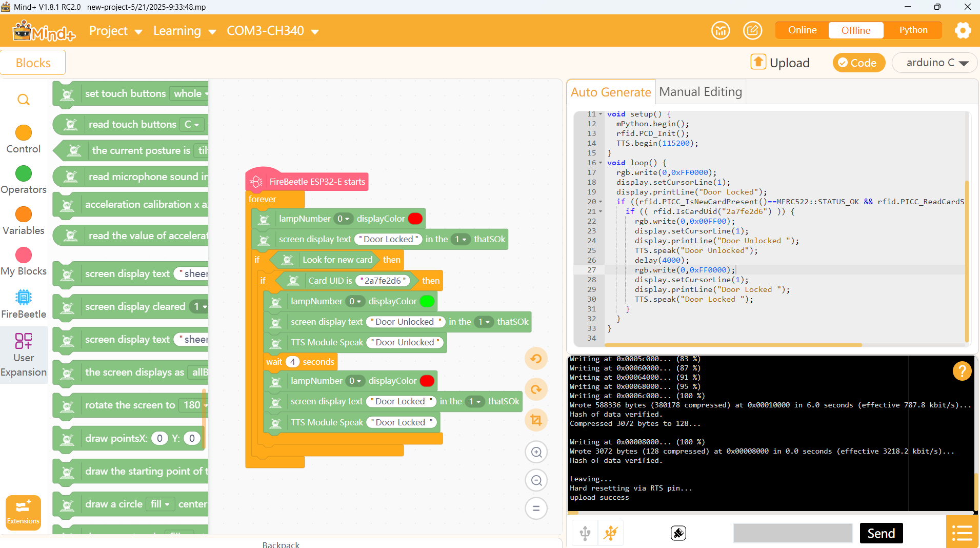The height and width of the screenshot is (548, 980).
Task: Reset workspace zoom with equals icon
Action: tap(536, 508)
